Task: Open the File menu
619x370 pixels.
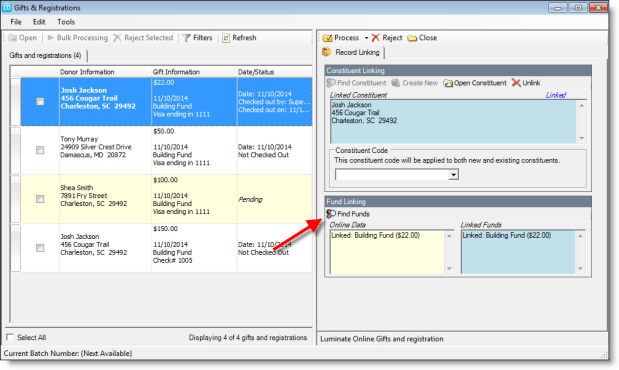Action: coord(16,22)
